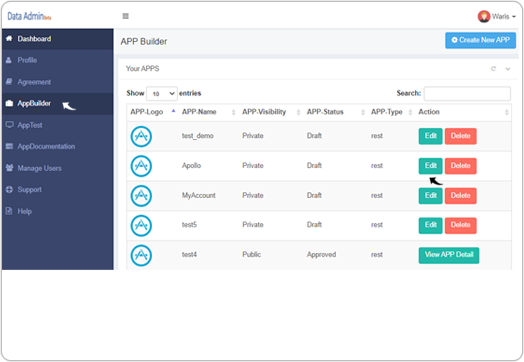Open Support in the sidebar
Screen dimensions: 524x362
pos(57,190)
